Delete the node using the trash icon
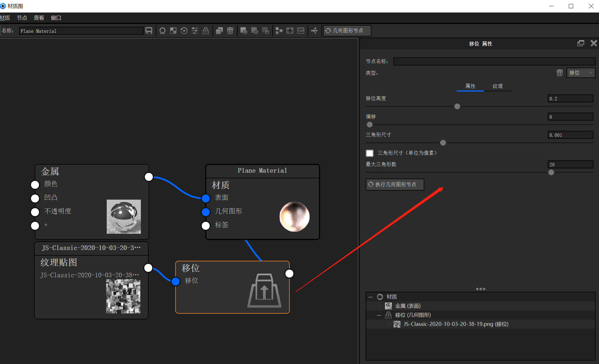The image size is (599, 364). [230, 30]
